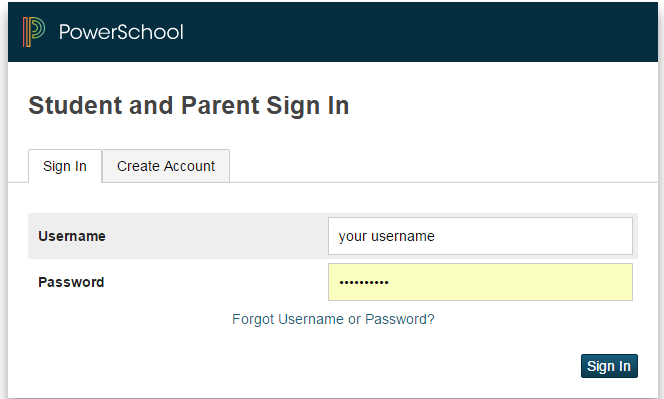Click the masked password dots
This screenshot has height=399, width=664.
364,283
